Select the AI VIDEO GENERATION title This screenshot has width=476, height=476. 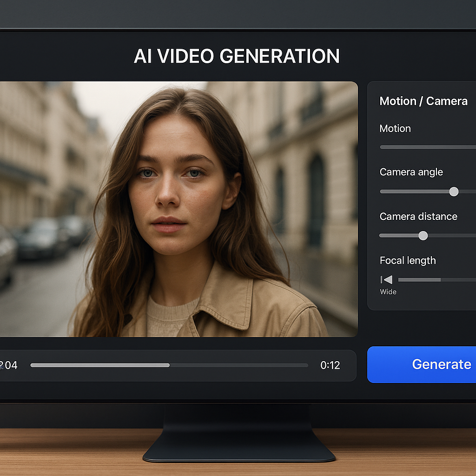pyautogui.click(x=236, y=56)
